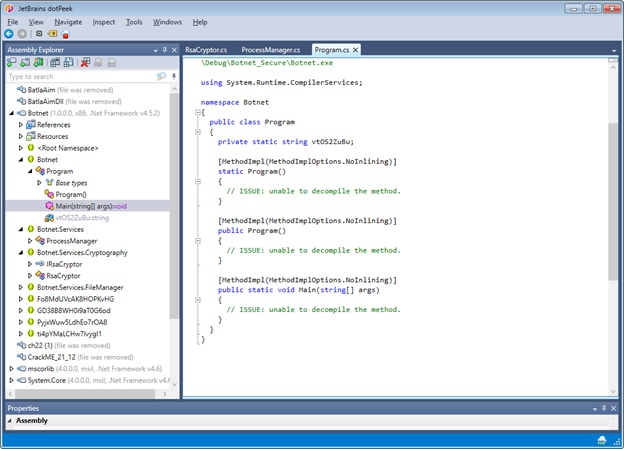The height and width of the screenshot is (449, 624).
Task: Toggle the pin beside the search box
Action: tap(172, 76)
